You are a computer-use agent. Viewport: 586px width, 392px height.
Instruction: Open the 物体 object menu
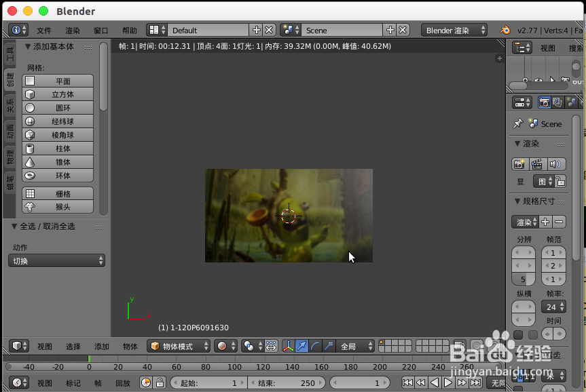(x=130, y=347)
